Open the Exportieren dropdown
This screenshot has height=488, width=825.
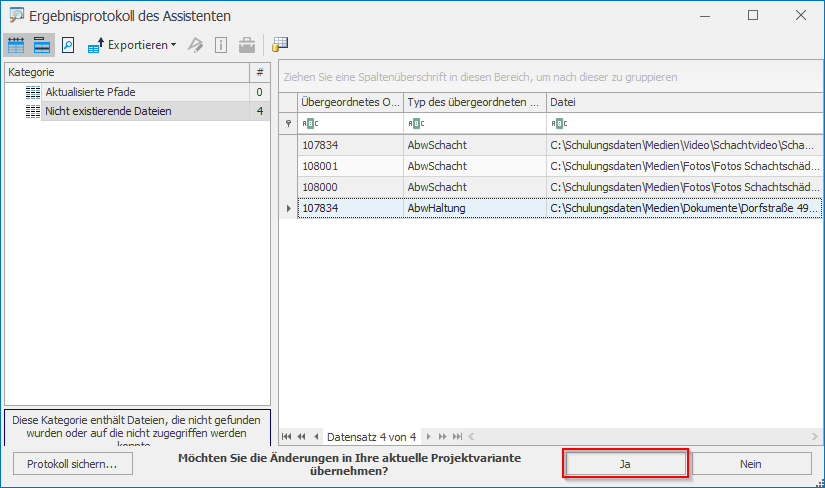coord(131,45)
